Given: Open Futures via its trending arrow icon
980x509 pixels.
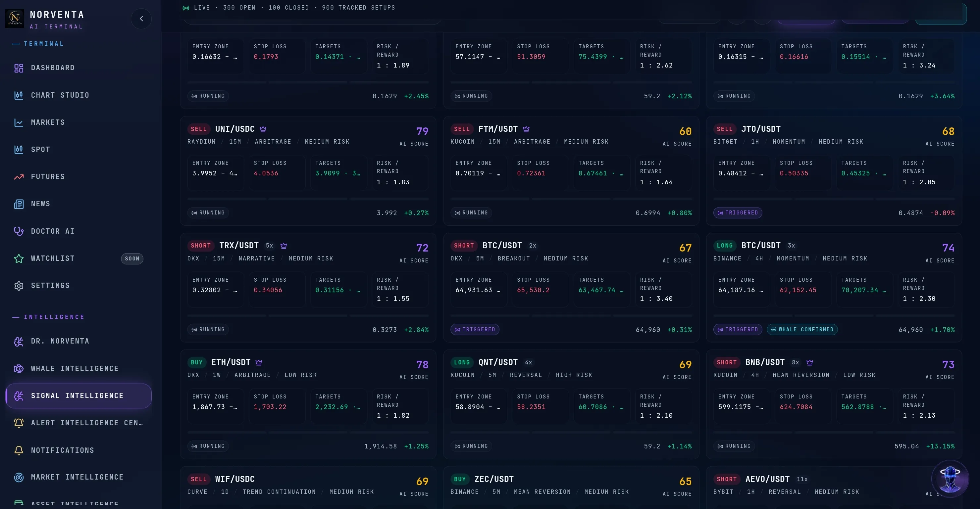Looking at the screenshot, I should (x=19, y=177).
